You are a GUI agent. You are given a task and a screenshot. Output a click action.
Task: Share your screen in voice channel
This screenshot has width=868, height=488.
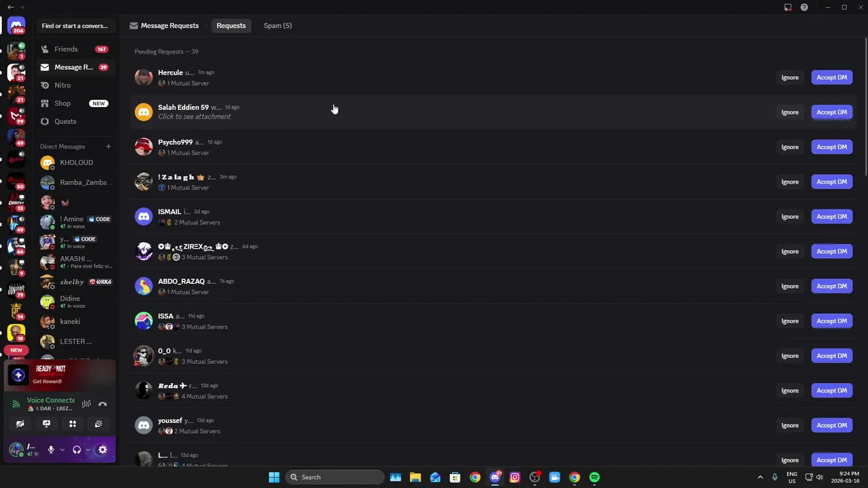click(x=46, y=424)
